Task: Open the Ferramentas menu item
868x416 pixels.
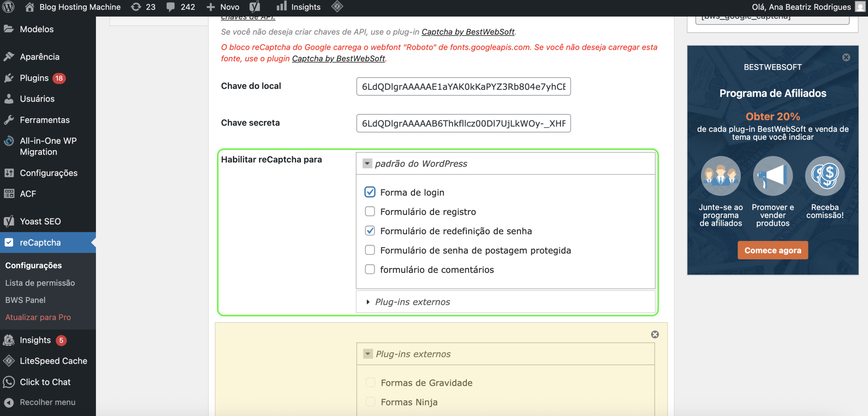Action: (48, 120)
